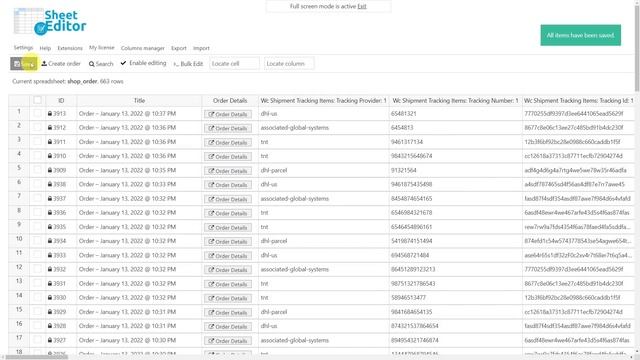
Task: Click the Save button in toolbar
Action: click(23, 64)
